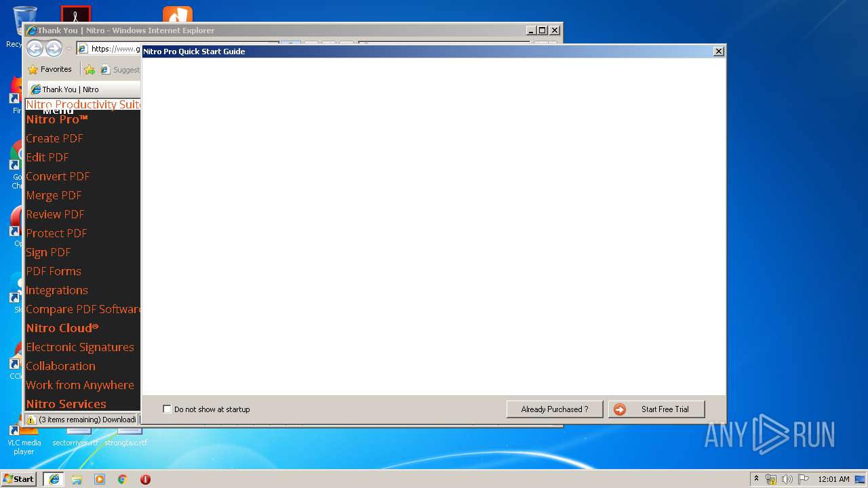Click the Add to Favorites Bar icon
Image resolution: width=868 pixels, height=488 pixels.
coord(90,69)
